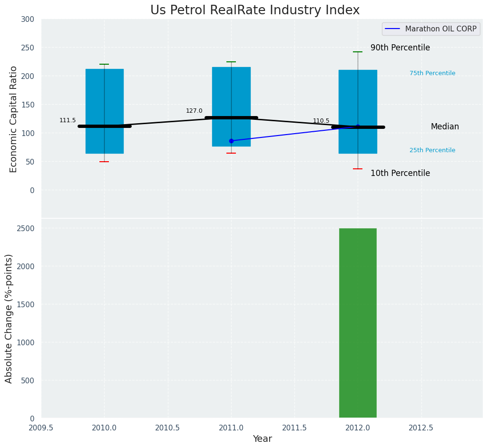Click the 90th Percentile annotation

point(400,48)
